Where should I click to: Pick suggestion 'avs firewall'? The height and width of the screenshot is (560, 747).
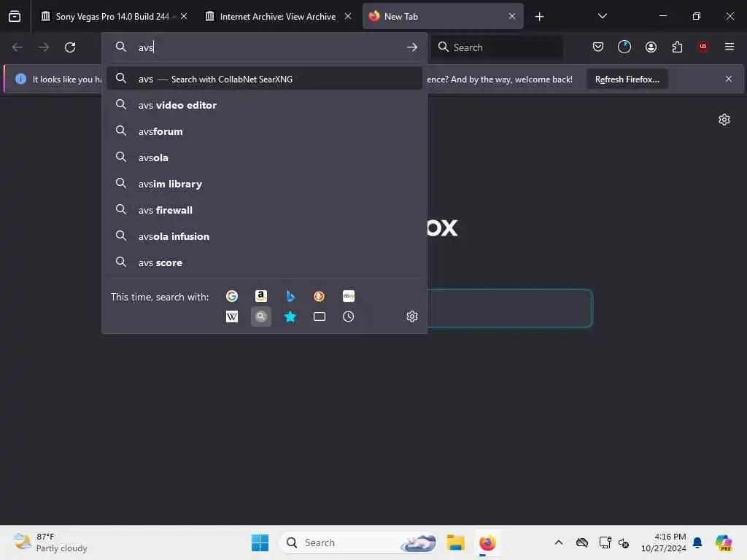coord(264,210)
